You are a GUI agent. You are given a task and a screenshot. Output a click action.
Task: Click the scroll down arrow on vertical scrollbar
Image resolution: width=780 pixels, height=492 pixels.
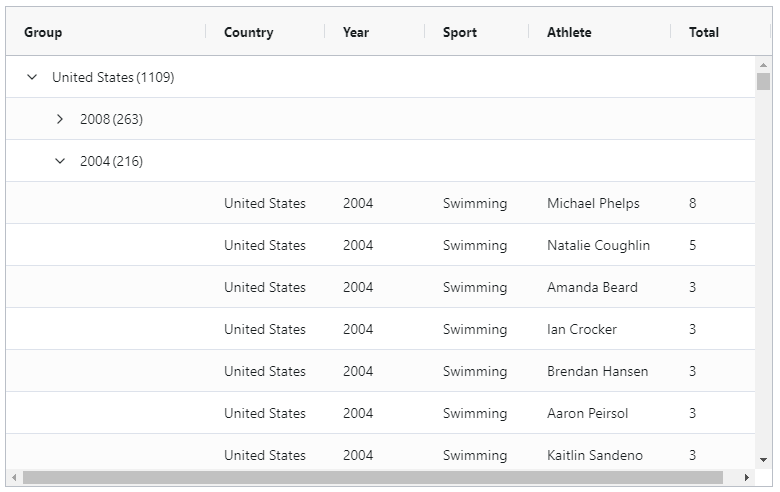coord(763,460)
